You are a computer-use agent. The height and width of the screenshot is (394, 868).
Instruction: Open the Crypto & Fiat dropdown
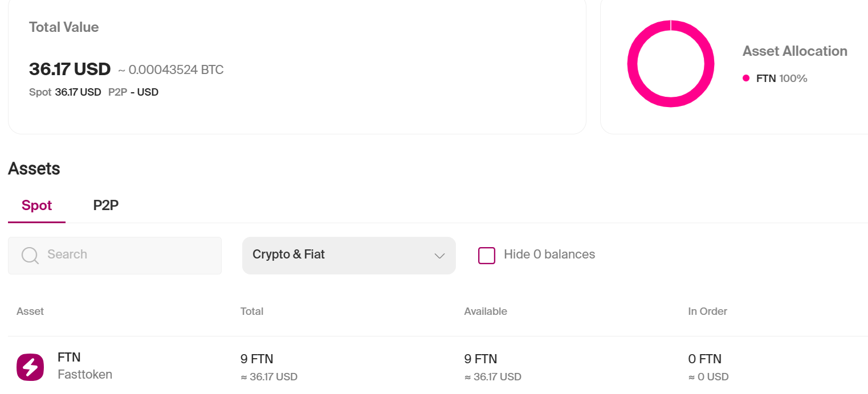click(349, 256)
